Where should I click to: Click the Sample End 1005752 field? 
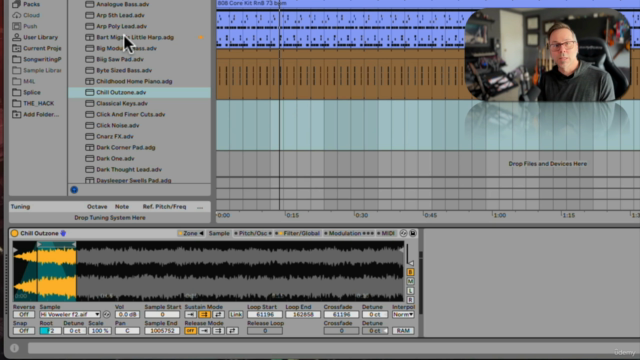tap(162, 331)
